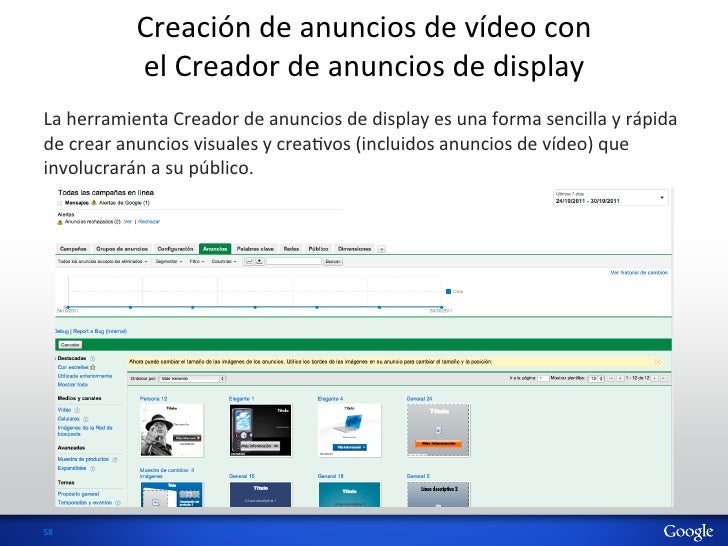Open 'Todos los anuncios excepto los eliminados' dropdown
Image resolution: width=728 pixels, height=546 pixels.
pos(103,261)
